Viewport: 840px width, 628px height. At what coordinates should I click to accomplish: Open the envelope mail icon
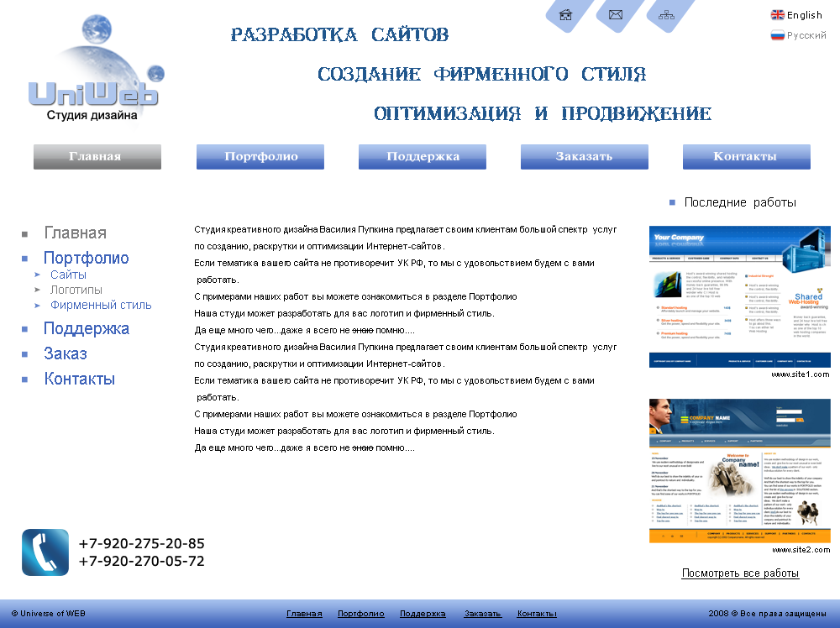[616, 14]
